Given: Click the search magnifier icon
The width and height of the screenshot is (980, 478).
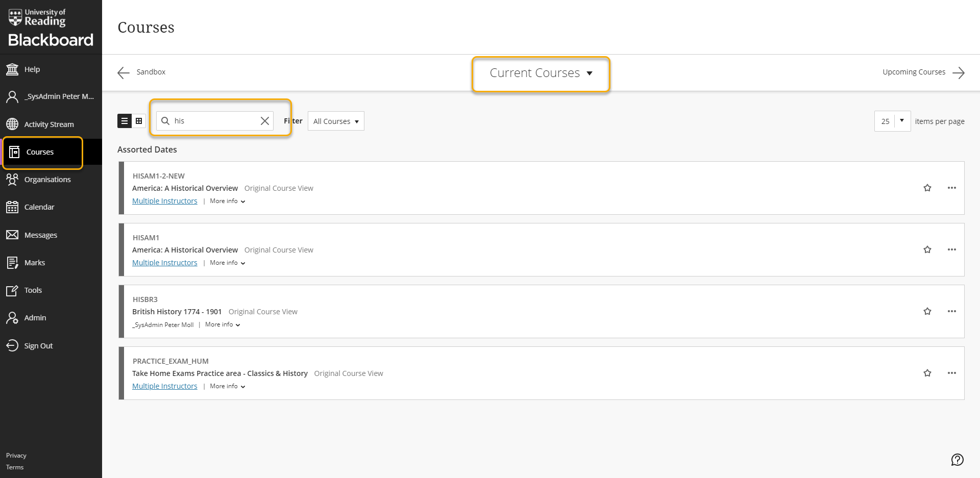Looking at the screenshot, I should [165, 121].
